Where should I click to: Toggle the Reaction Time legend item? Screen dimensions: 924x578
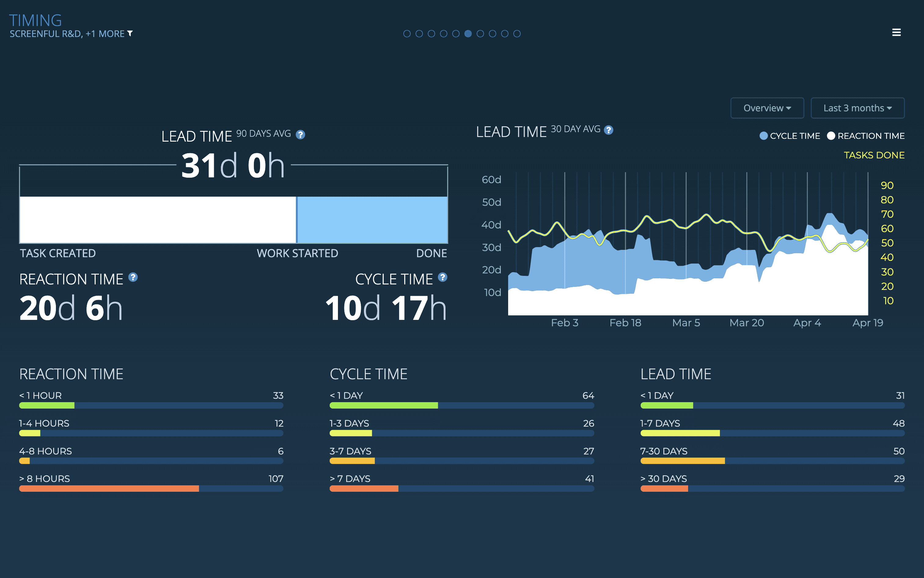point(866,136)
